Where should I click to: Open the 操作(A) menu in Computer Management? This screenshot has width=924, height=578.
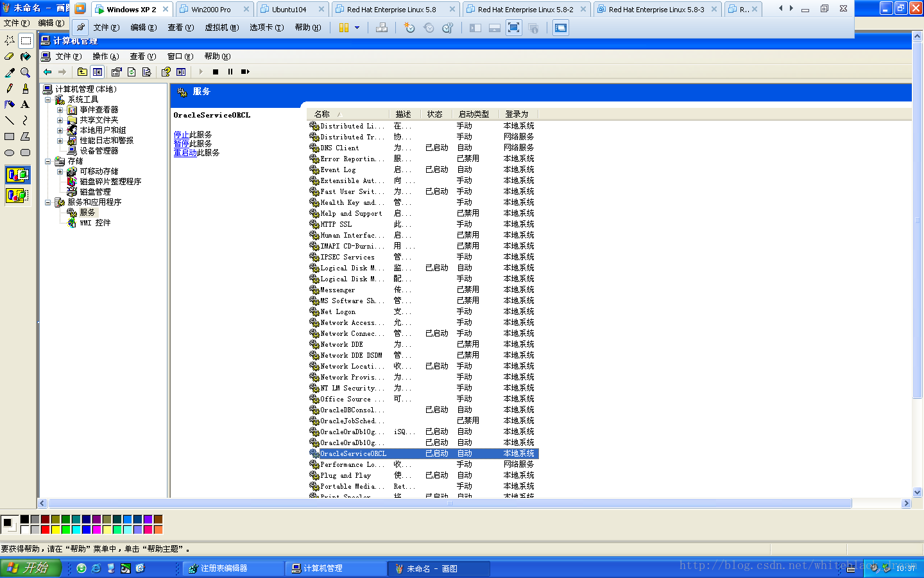[106, 57]
